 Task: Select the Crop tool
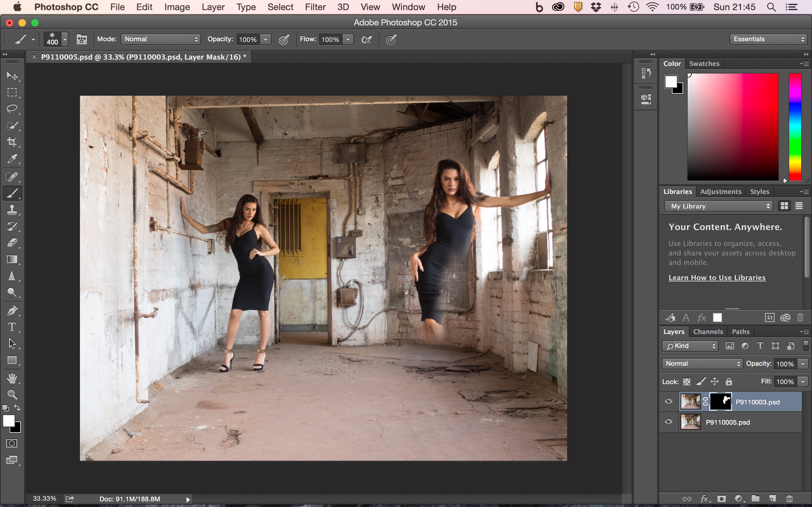point(12,142)
